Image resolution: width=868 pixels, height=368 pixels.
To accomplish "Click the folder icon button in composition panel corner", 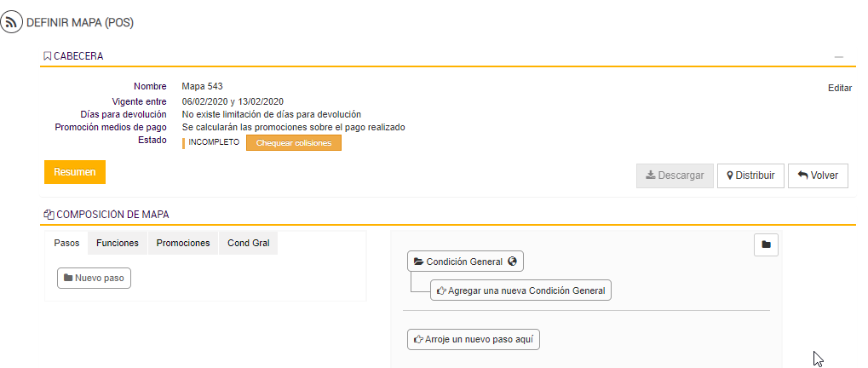I will 766,244.
